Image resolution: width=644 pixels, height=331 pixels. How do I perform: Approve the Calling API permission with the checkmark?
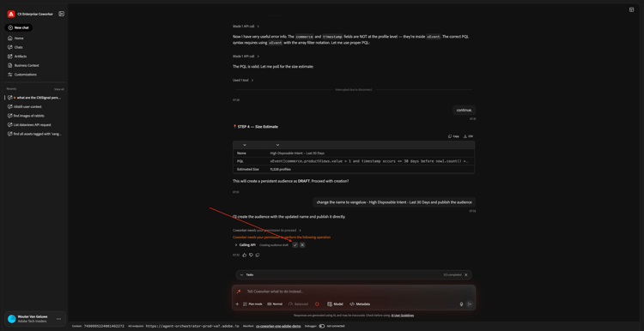[295, 245]
